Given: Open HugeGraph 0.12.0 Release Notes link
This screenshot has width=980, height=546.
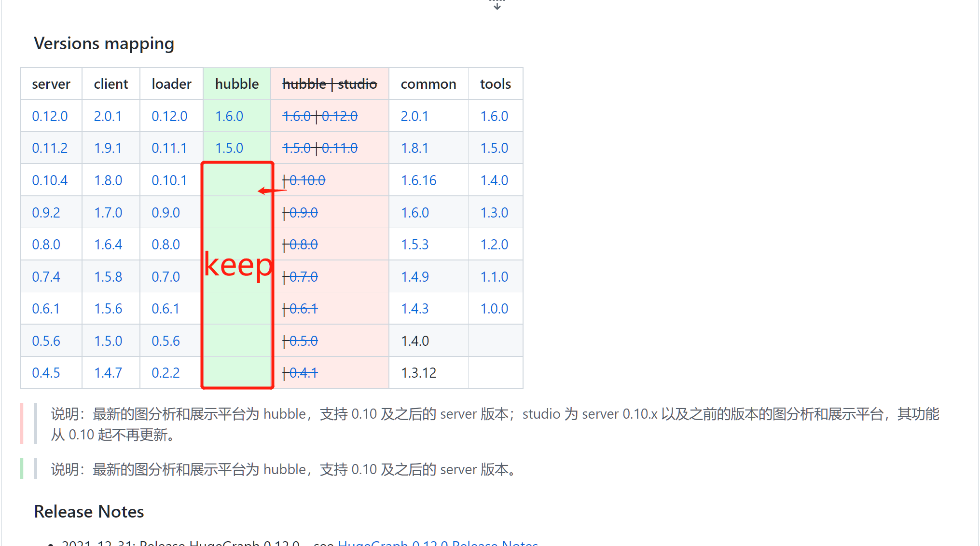Looking at the screenshot, I should coord(438,543).
